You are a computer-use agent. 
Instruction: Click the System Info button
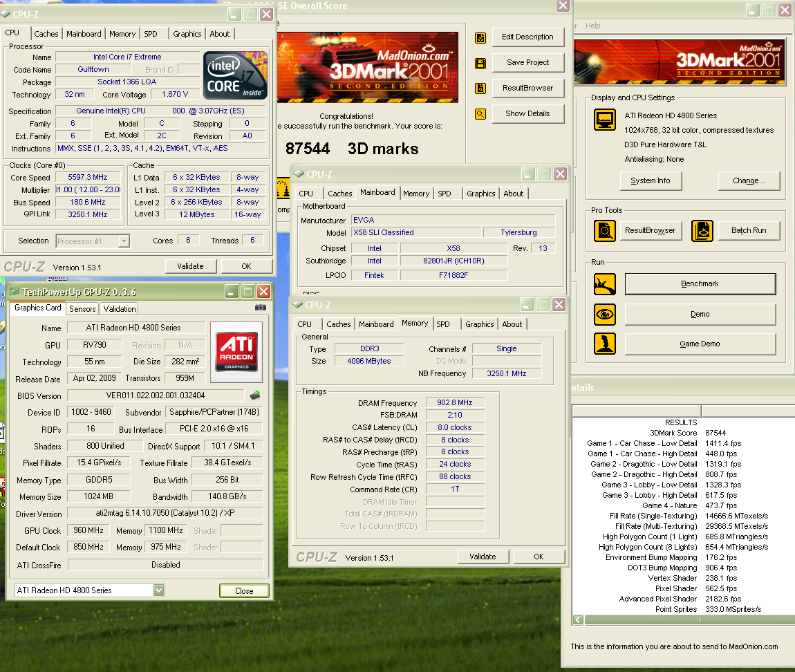pyautogui.click(x=651, y=181)
